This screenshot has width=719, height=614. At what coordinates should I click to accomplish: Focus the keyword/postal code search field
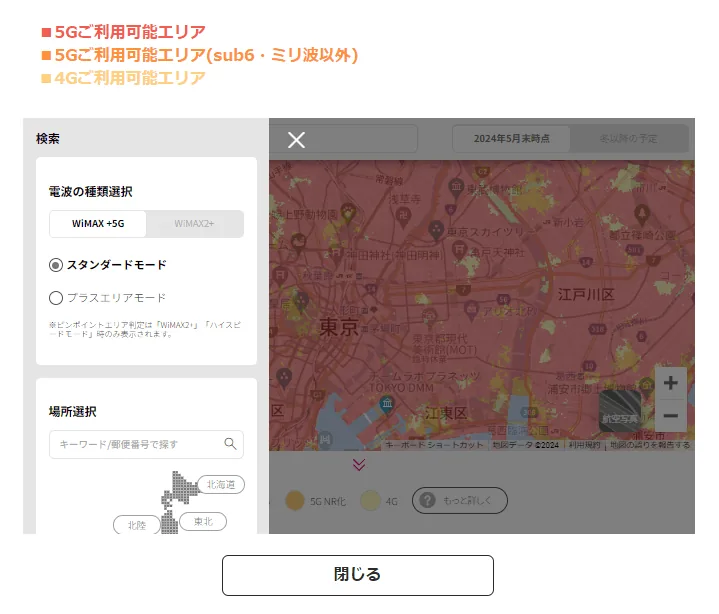[x=146, y=444]
